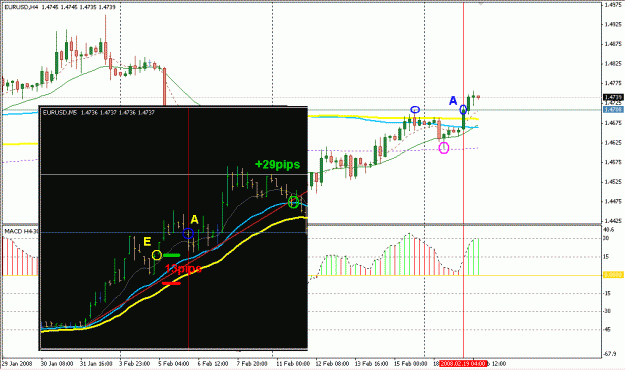This screenshot has height=370, width=625.
Task: Select the yellow A label in M5 chart
Action: tap(195, 220)
